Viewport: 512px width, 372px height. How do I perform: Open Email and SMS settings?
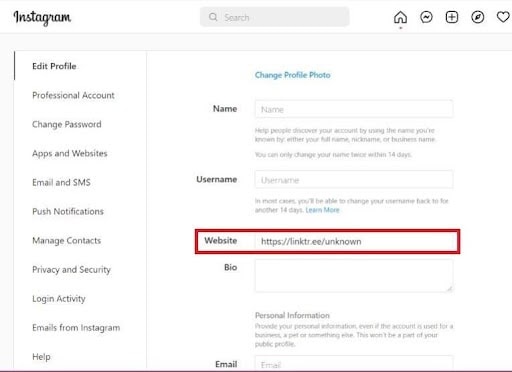[61, 182]
